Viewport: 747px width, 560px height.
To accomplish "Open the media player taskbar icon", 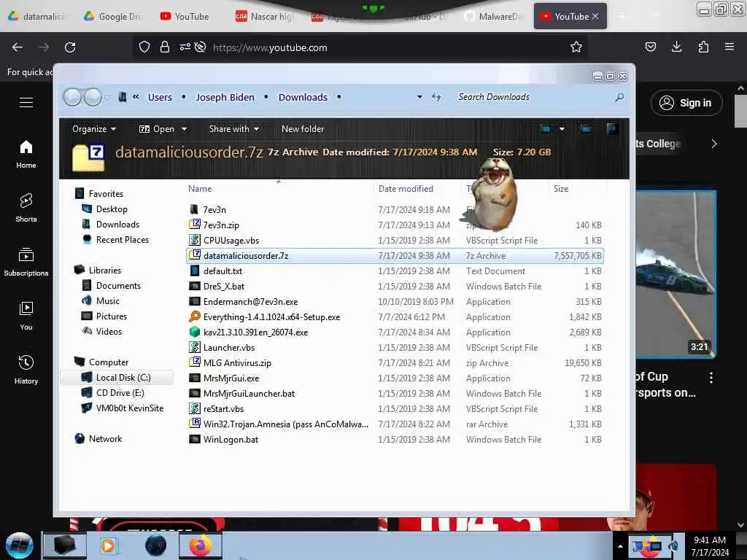I will click(109, 545).
